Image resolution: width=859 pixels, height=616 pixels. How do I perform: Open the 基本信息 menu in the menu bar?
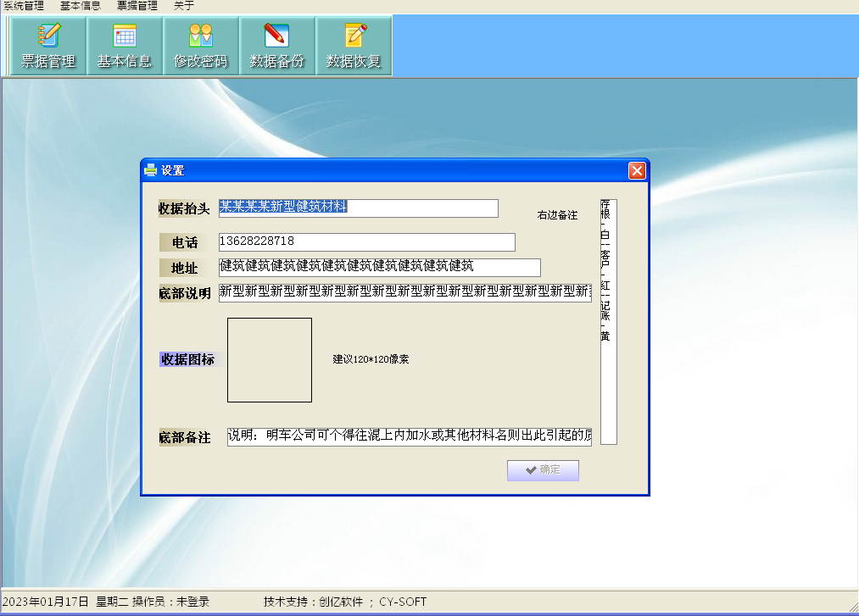click(81, 6)
